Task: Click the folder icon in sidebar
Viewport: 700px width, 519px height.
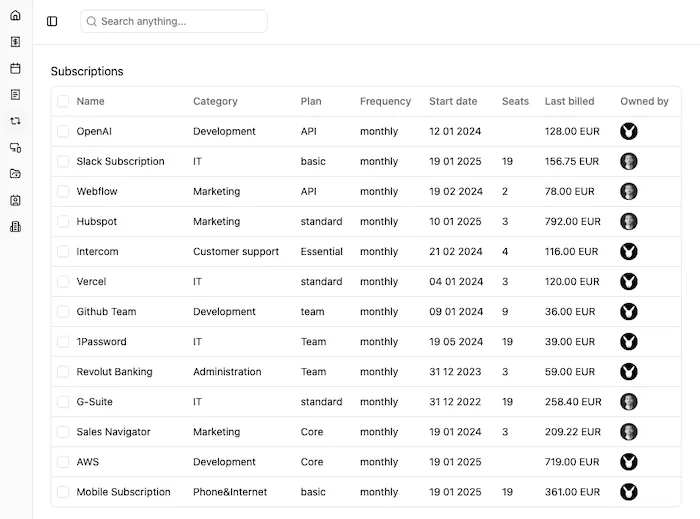Action: point(15,174)
